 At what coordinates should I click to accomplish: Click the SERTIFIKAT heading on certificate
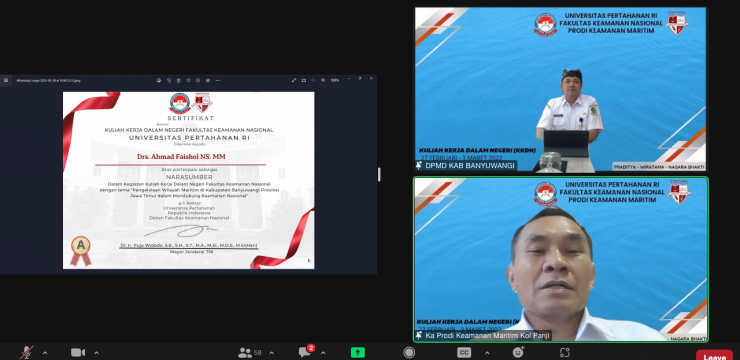coord(191,118)
